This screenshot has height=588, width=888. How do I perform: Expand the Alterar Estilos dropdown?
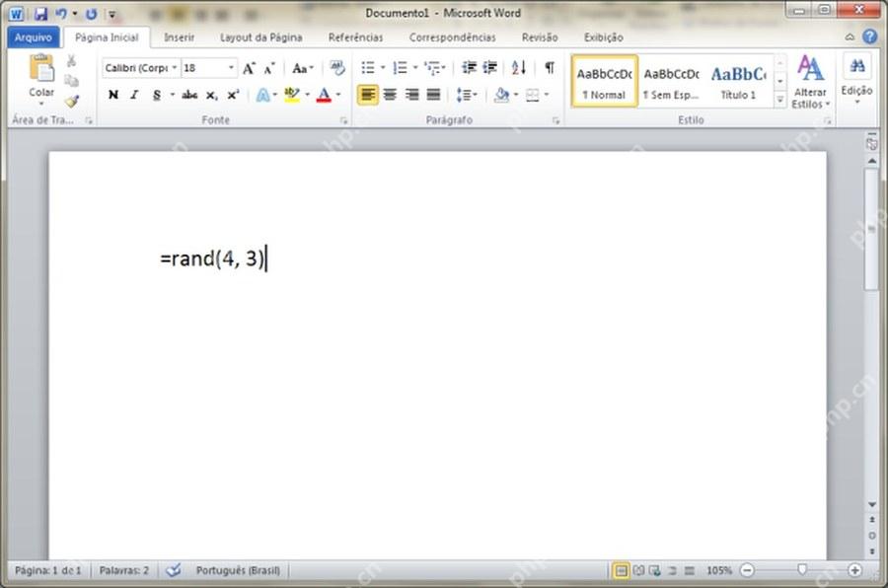coord(810,82)
